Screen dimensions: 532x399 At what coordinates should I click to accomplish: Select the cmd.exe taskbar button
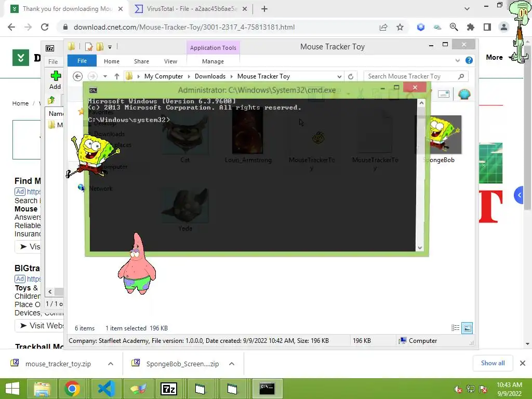[x=268, y=389]
